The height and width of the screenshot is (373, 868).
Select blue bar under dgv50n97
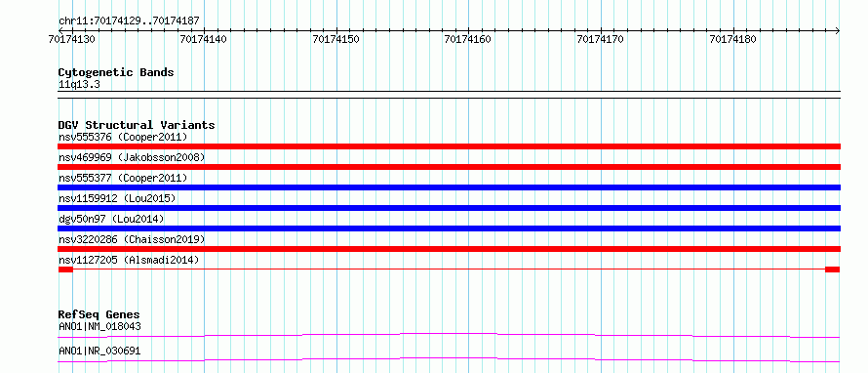coord(449,228)
